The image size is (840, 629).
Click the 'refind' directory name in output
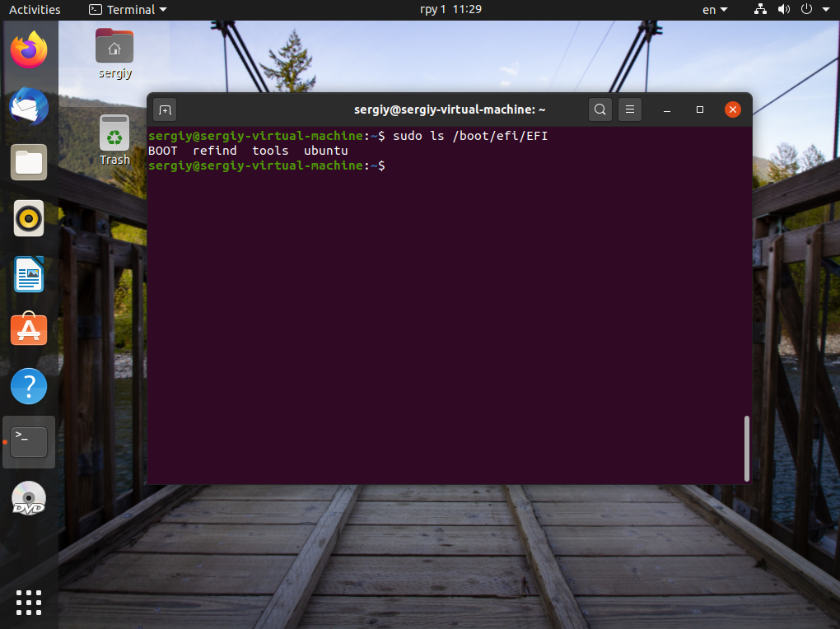pos(215,151)
